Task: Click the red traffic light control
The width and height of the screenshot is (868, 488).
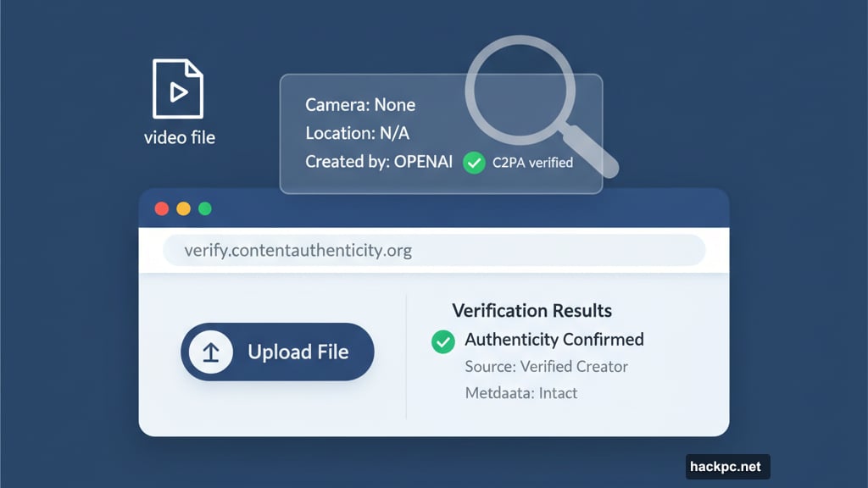Action: (x=162, y=208)
